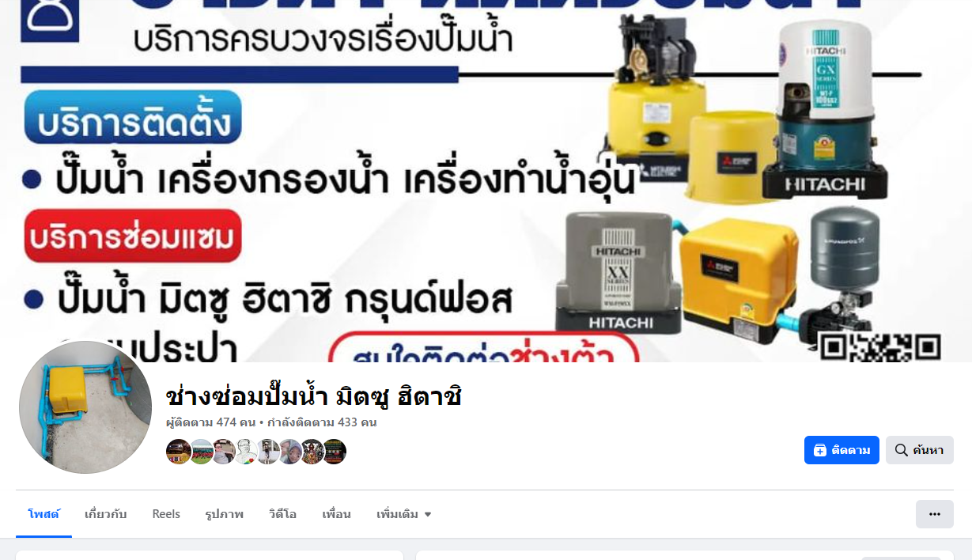Viewport: 972px width, 560px height.
Task: Click the last follower avatar in row
Action: coord(334,452)
